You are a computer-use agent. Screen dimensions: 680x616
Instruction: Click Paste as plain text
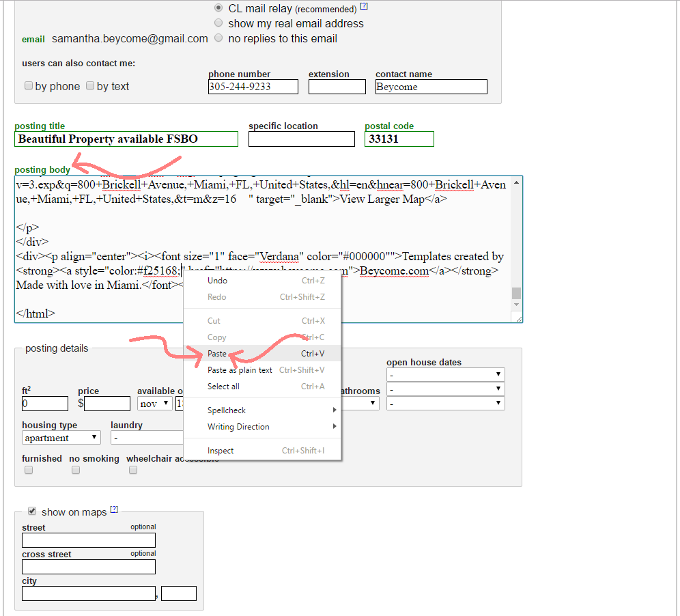(x=240, y=370)
